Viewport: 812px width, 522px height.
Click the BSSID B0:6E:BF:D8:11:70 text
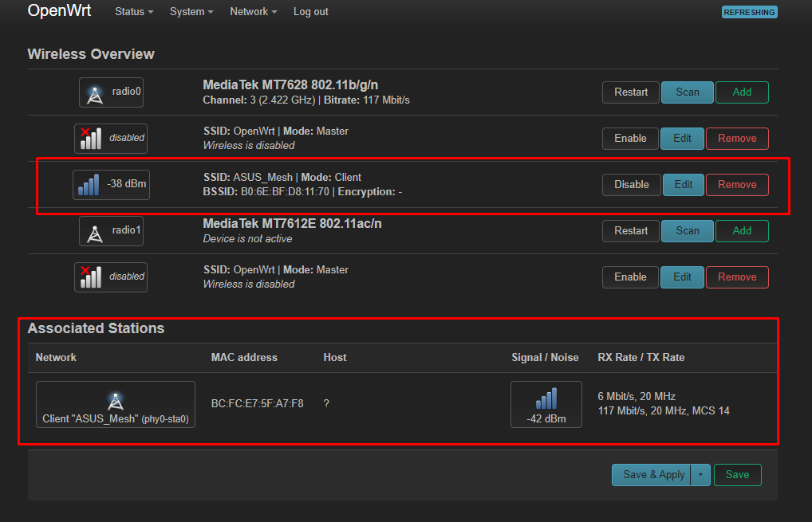click(266, 191)
